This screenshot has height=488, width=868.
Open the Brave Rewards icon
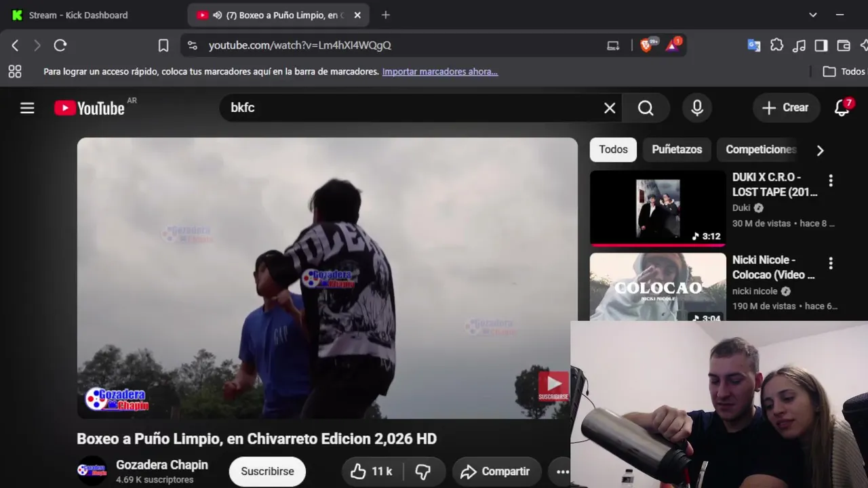coord(673,45)
